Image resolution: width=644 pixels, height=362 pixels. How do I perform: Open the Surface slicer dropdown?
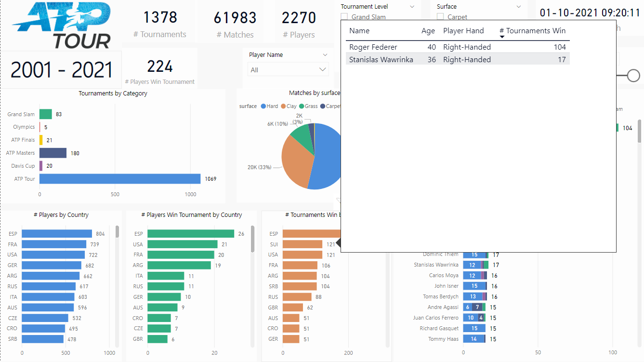518,6
